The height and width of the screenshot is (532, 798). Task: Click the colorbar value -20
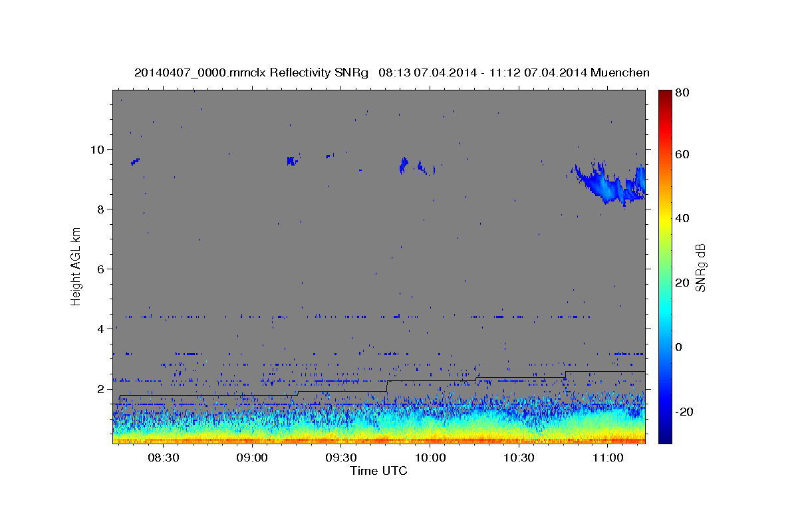coord(685,412)
